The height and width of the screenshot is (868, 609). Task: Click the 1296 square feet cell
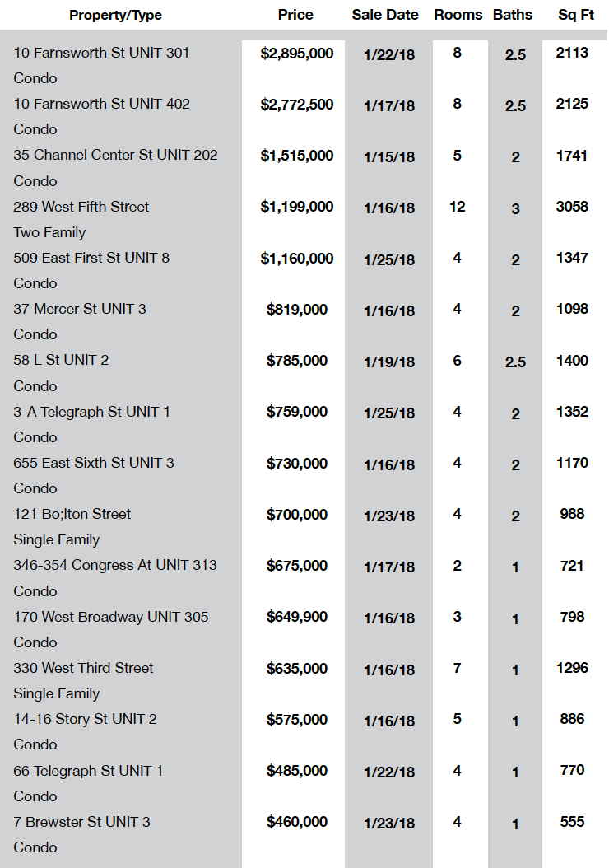[x=572, y=668]
